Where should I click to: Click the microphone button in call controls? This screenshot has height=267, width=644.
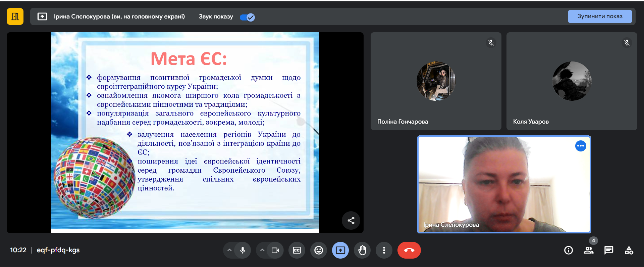click(243, 250)
